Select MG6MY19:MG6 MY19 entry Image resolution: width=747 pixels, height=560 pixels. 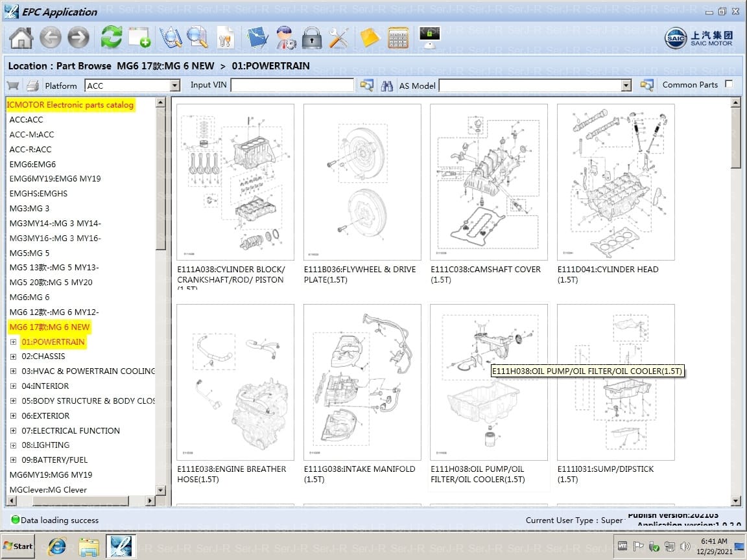tap(51, 474)
